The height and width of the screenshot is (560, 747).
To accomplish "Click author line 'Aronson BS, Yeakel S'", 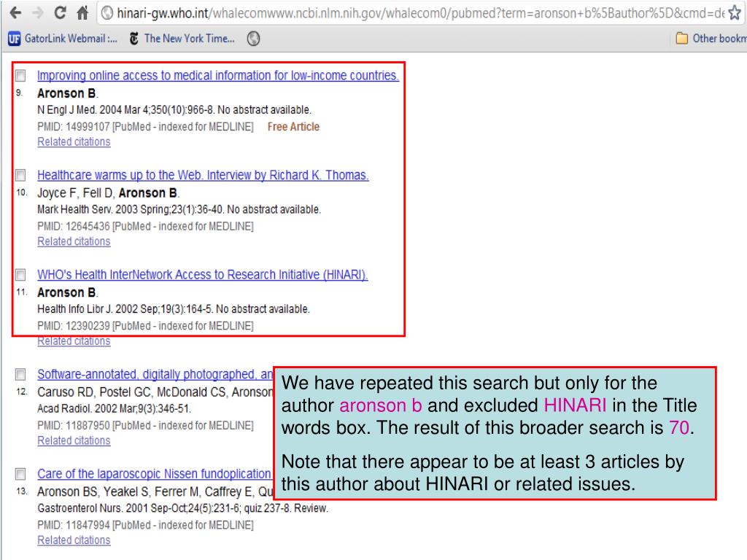I will [x=155, y=491].
